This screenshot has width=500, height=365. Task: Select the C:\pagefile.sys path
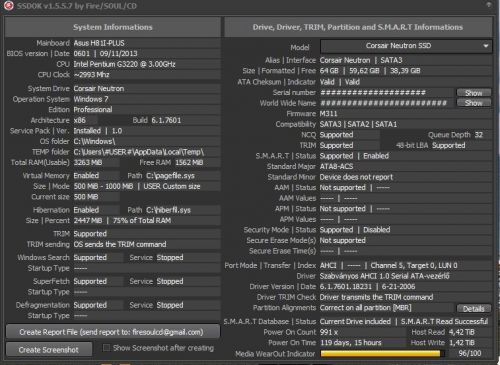coord(170,176)
